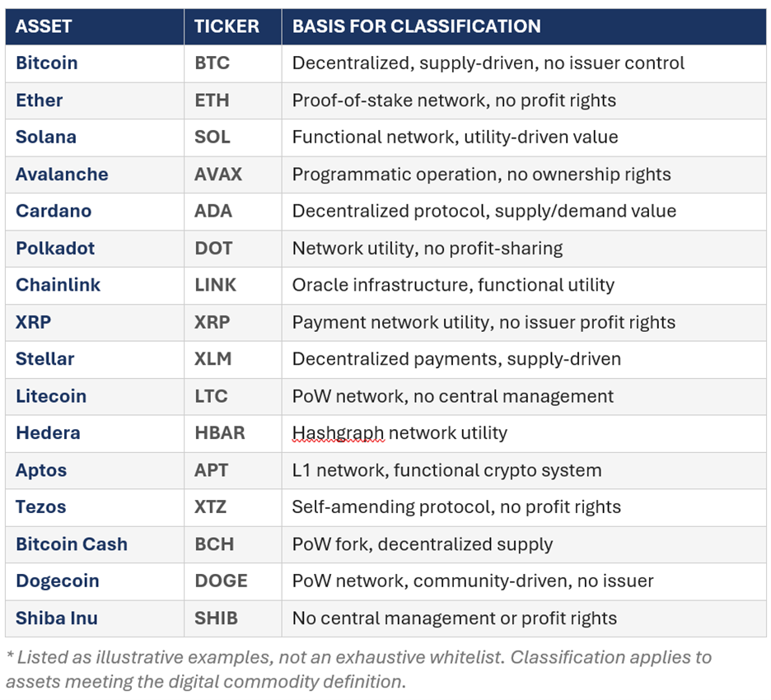Select the Ether asset name
This screenshot has width=771, height=700.
(x=40, y=100)
